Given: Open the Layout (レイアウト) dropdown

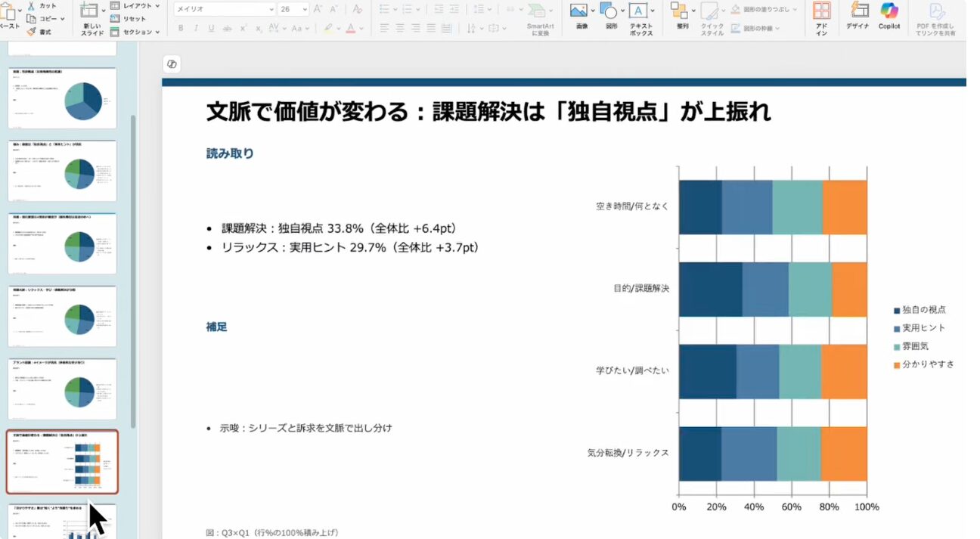Looking at the screenshot, I should pos(135,6).
